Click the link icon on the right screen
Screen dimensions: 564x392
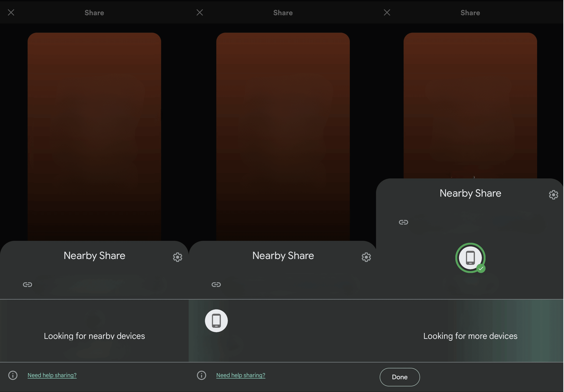pos(403,222)
